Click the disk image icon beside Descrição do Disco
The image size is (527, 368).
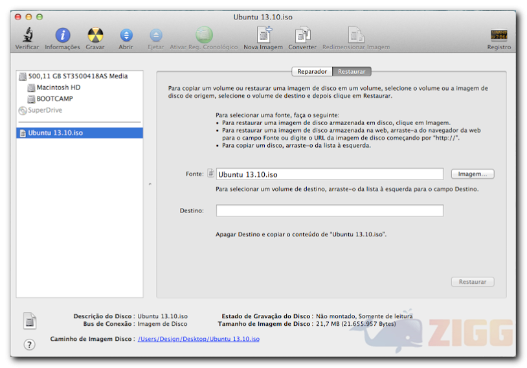(30, 320)
